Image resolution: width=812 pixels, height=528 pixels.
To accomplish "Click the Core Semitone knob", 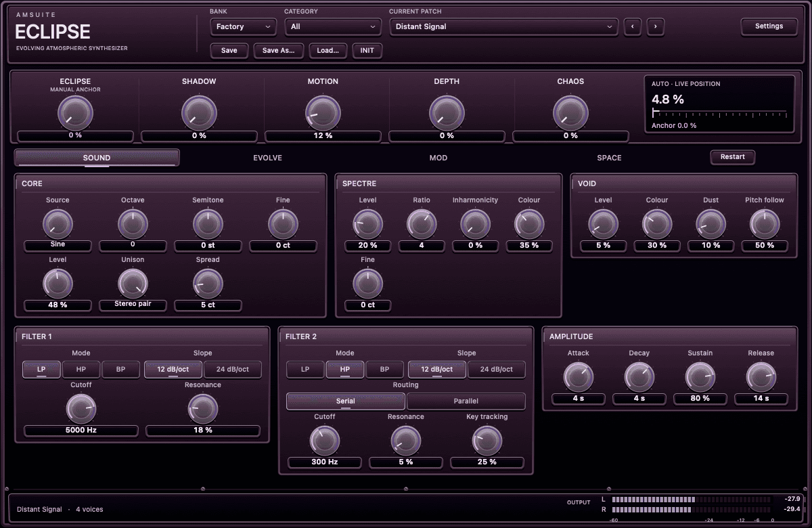I will (208, 223).
